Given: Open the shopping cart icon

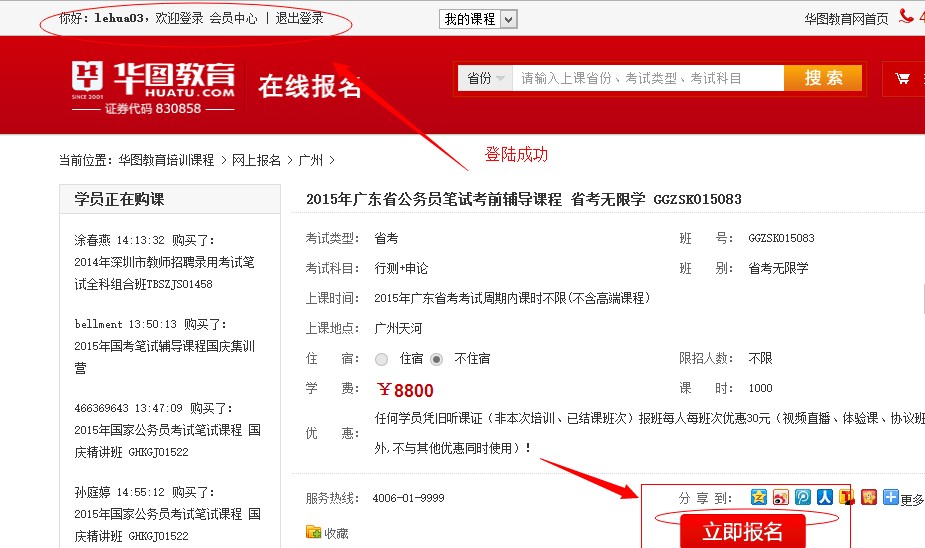Looking at the screenshot, I should click(903, 78).
